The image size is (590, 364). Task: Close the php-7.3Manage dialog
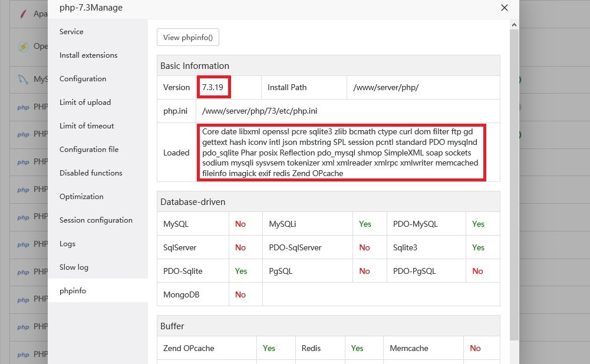coord(504,8)
